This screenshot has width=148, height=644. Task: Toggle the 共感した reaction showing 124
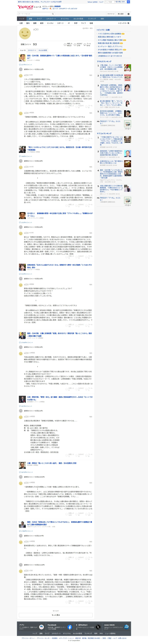pos(70,514)
